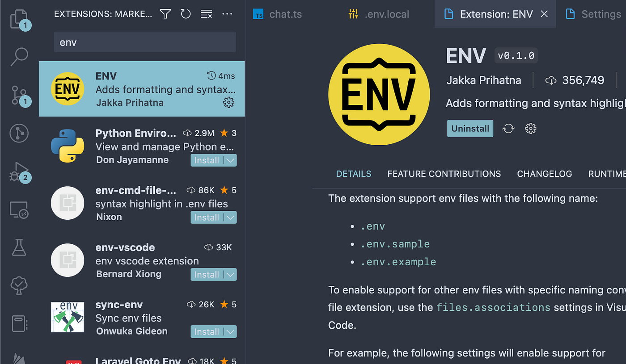Click the extensions search field containing env

click(145, 42)
